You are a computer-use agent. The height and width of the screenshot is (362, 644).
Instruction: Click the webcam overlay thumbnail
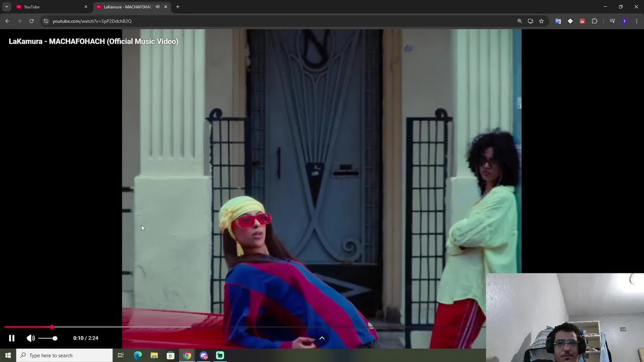point(565,318)
